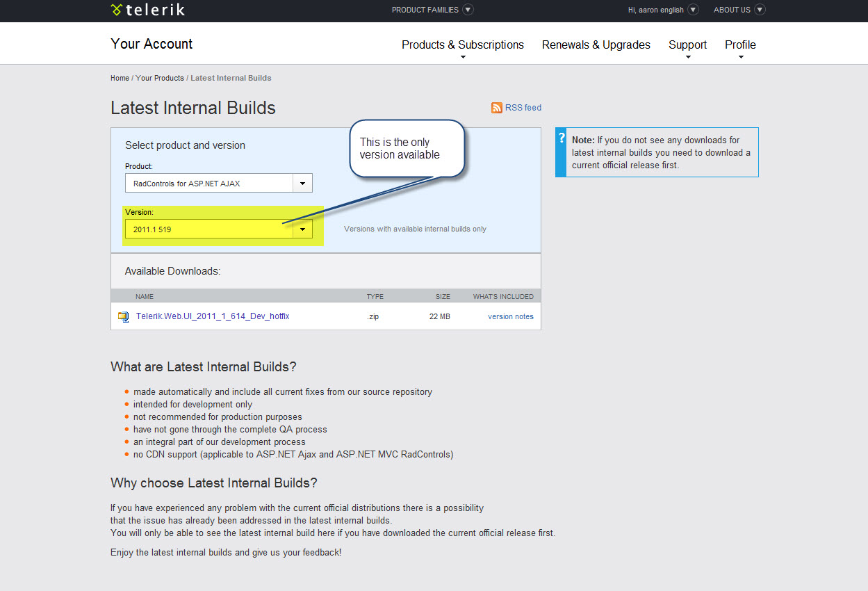Click Your Account heading link
This screenshot has height=591, width=868.
[x=152, y=44]
